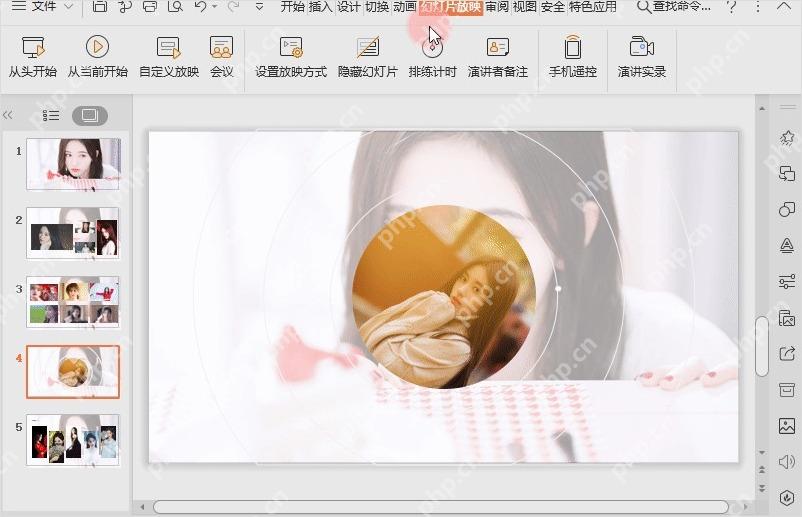Viewport: 802px width, 517px height.
Task: Open the 文件 File menu
Action: click(x=43, y=7)
